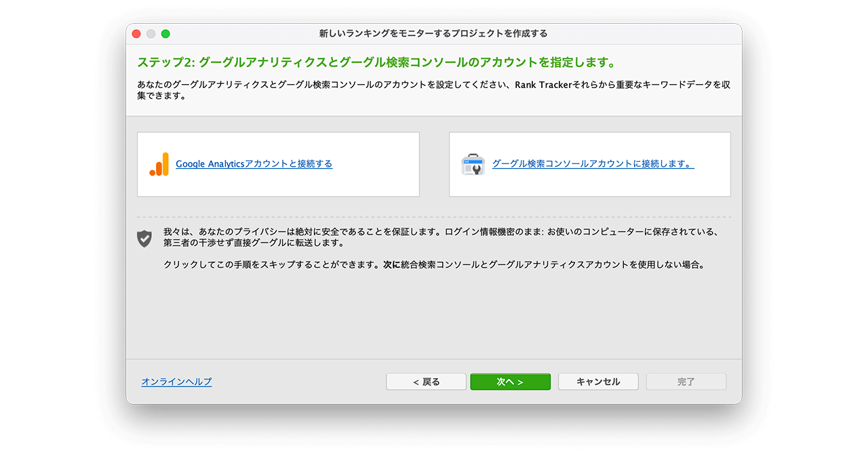This screenshot has height=454, width=868.
Task: Click the orange Google Analytics bar-chart icon
Action: coord(159,164)
